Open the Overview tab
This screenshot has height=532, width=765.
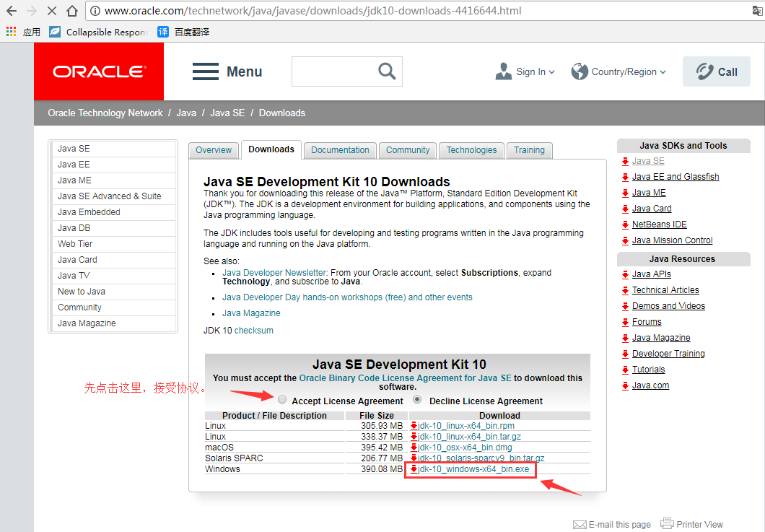click(214, 150)
